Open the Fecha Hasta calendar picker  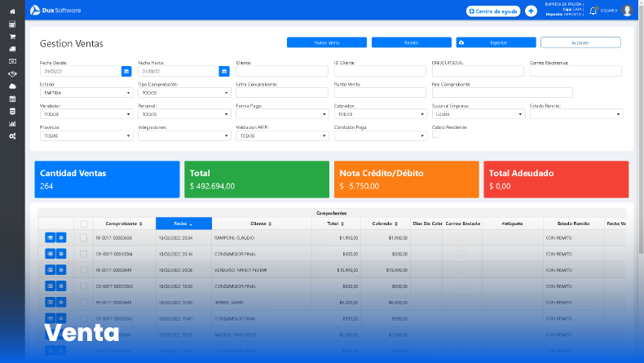coord(224,71)
